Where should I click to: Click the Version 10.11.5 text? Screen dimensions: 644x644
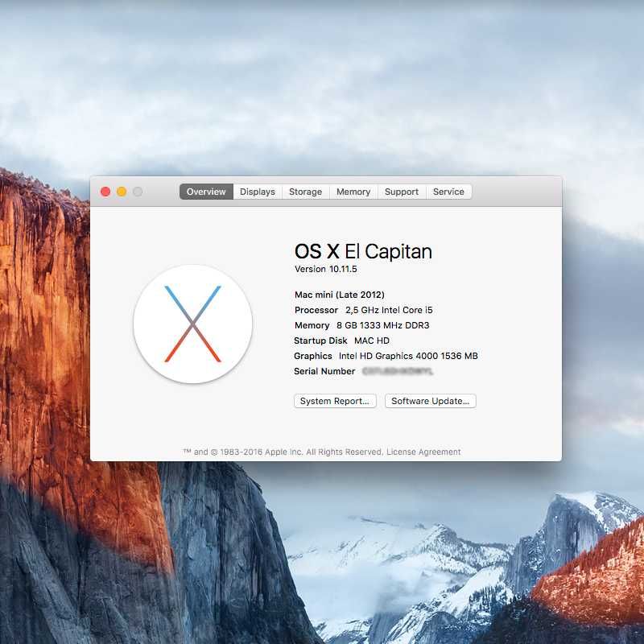click(326, 269)
